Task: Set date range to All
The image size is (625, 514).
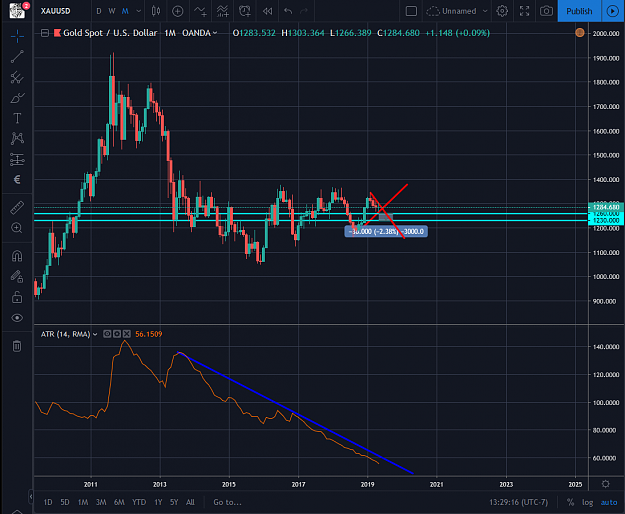Action: [191, 502]
